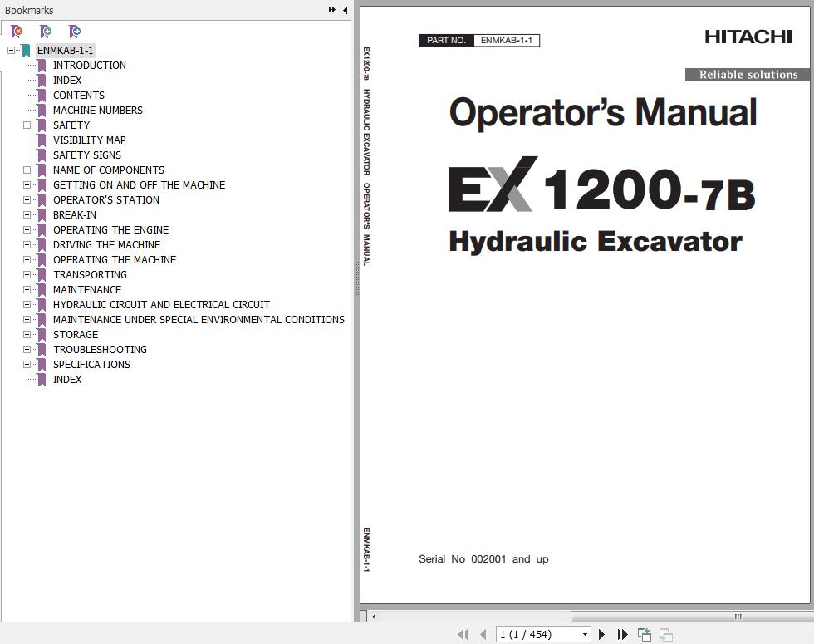
Task: Open the first INDEX bookmark below INTRODUCTION
Action: [x=67, y=81]
